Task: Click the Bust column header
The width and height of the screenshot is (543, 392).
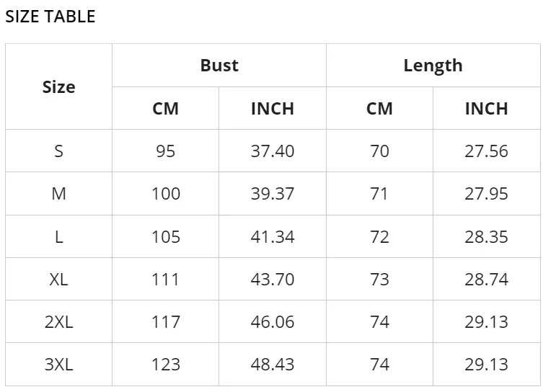Action: (219, 65)
